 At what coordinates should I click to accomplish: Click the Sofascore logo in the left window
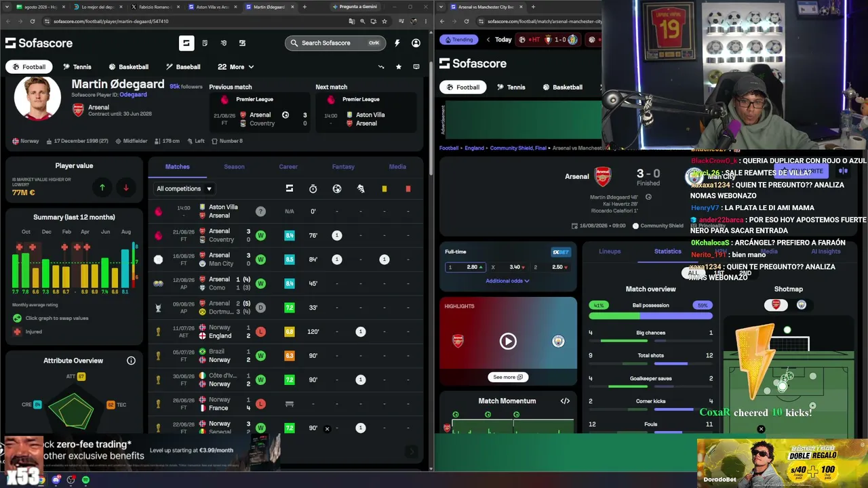tap(39, 43)
